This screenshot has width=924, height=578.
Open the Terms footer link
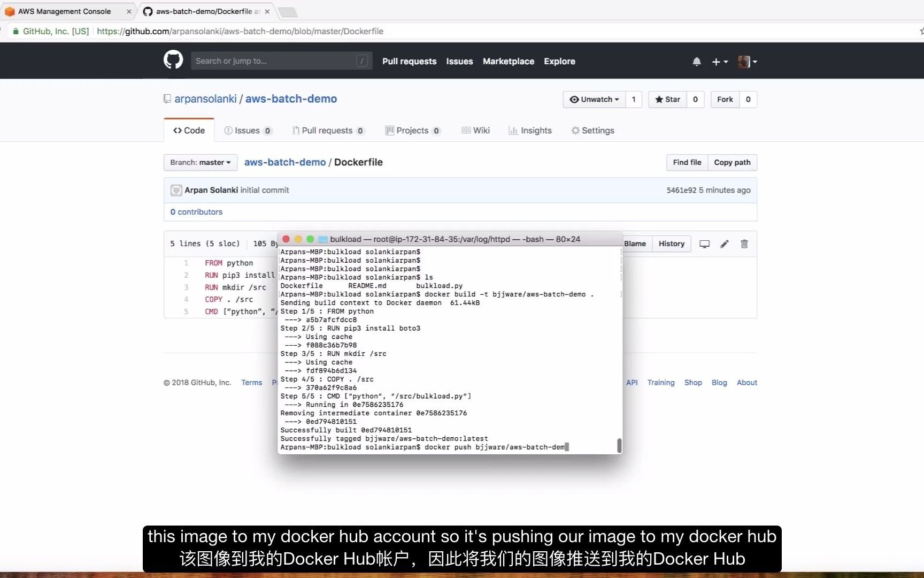pyautogui.click(x=251, y=383)
